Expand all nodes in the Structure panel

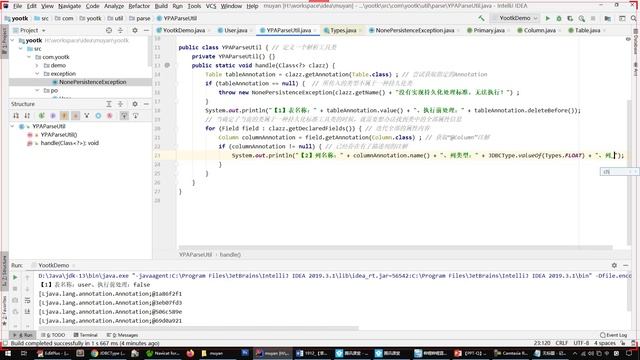[x=109, y=104]
